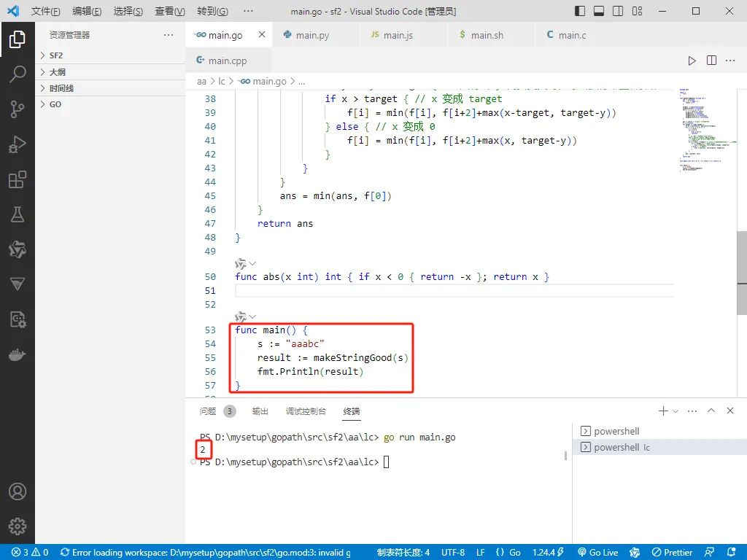Close the main.go tab

pyautogui.click(x=262, y=34)
